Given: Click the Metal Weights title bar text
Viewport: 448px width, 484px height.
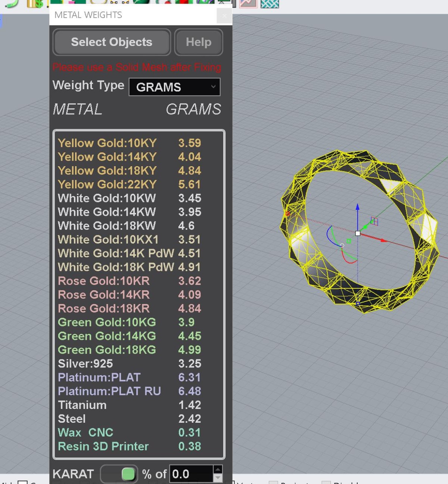Looking at the screenshot, I should [x=88, y=15].
